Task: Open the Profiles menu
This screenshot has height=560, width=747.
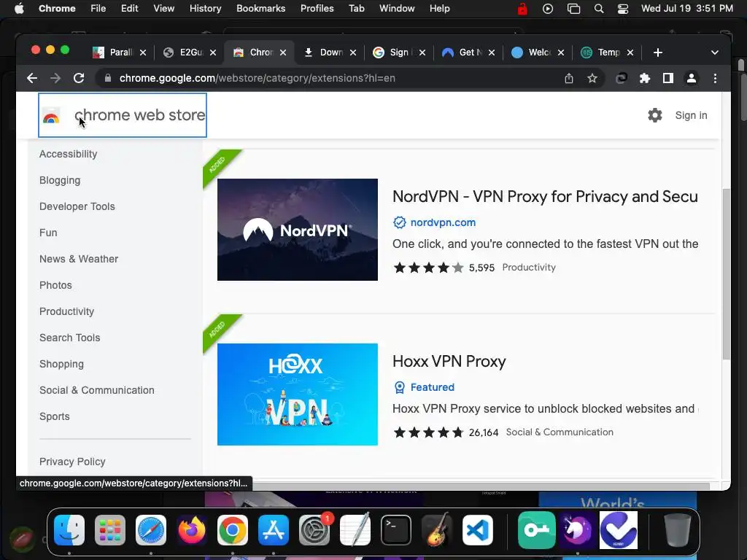Action: click(x=317, y=9)
